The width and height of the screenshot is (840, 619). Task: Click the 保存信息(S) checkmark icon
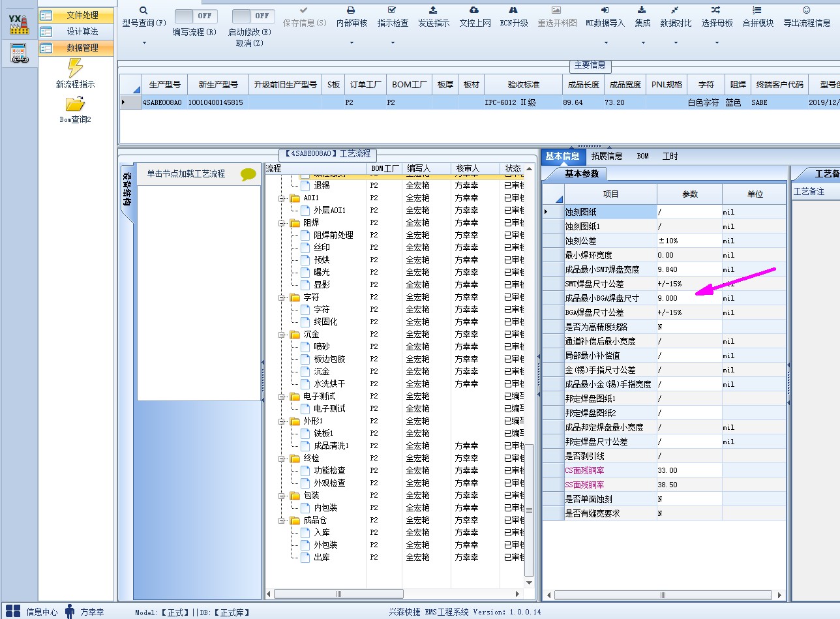304,10
